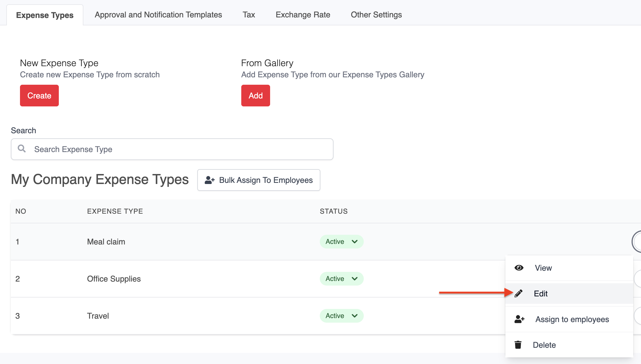This screenshot has height=364, width=641.
Task: Click the person-plus icon in context menu
Action: [519, 319]
